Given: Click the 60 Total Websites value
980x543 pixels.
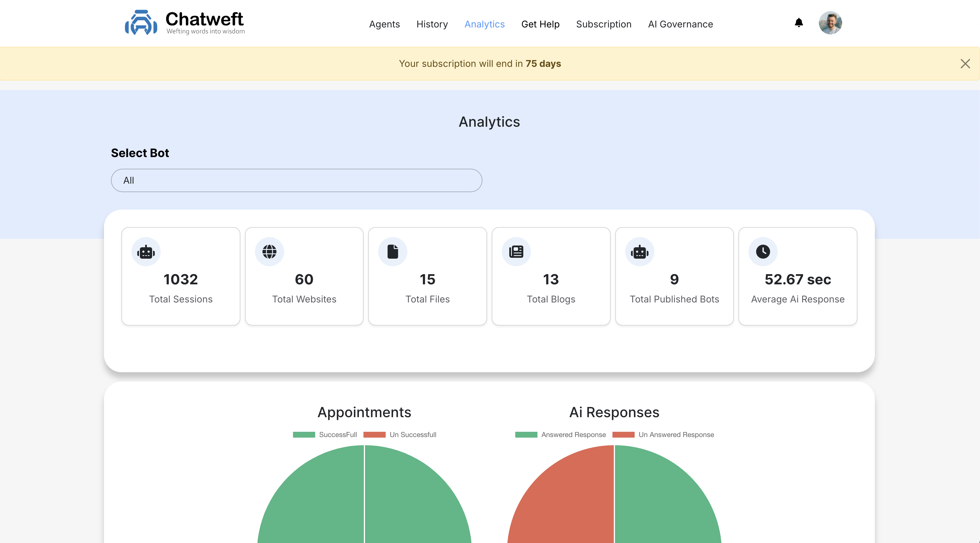Looking at the screenshot, I should click(x=304, y=279).
